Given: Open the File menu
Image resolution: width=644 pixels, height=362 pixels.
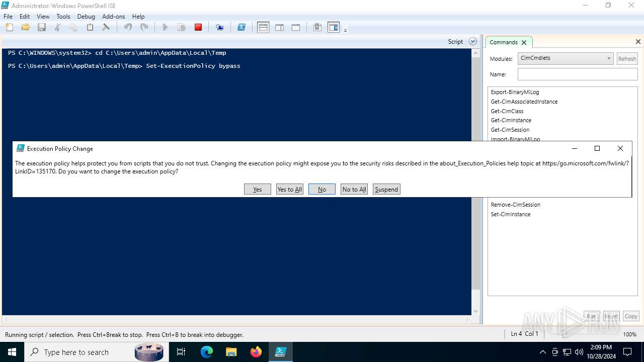Looking at the screenshot, I should point(8,16).
